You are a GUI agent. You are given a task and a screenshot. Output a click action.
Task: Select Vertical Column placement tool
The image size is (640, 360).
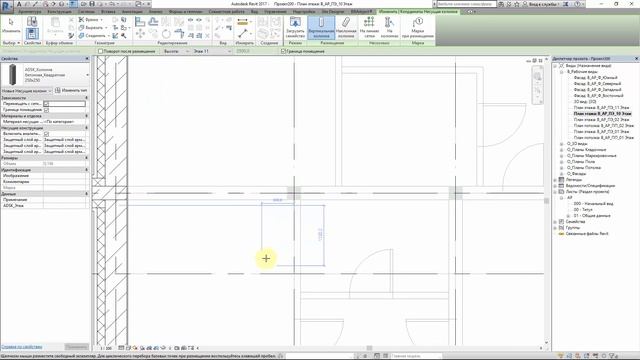point(321,27)
